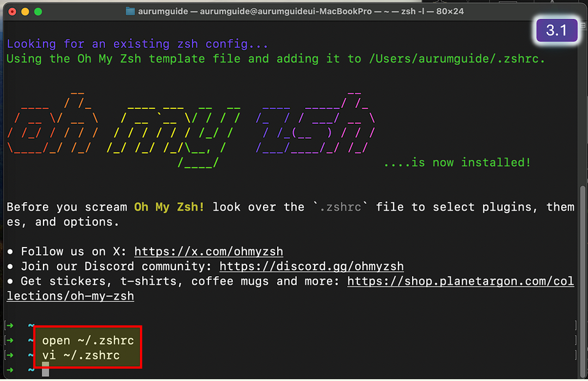Click the terminal cursor at last prompt
The width and height of the screenshot is (588, 381).
(45, 369)
